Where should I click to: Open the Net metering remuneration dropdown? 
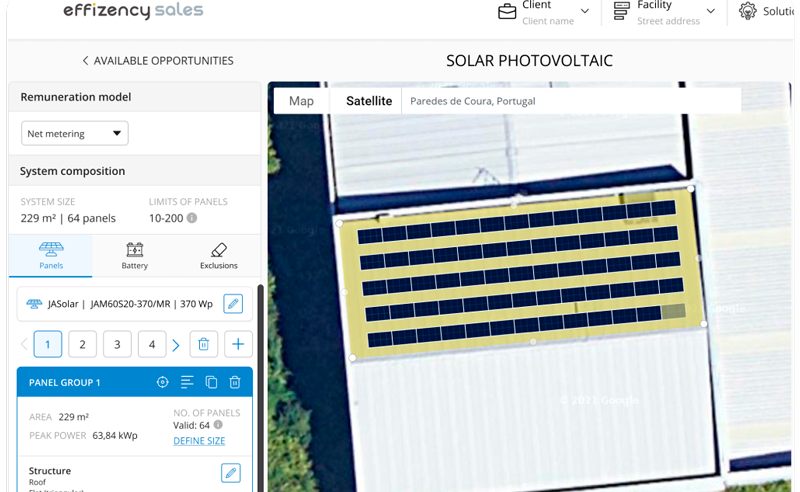pyautogui.click(x=75, y=133)
